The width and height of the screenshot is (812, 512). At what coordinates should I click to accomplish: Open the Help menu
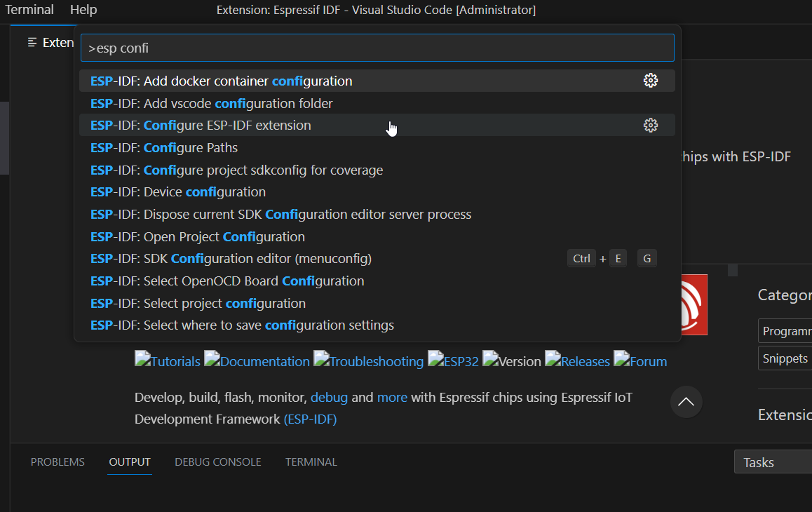[83, 10]
